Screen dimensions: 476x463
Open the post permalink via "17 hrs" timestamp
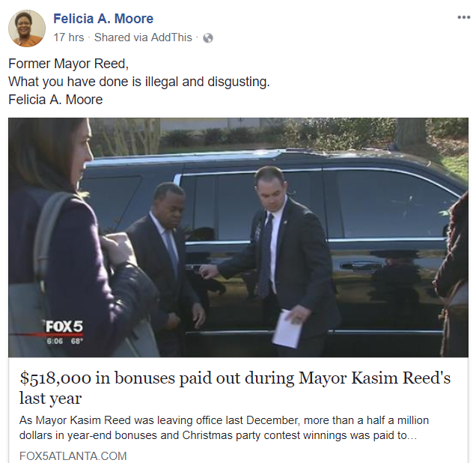click(x=69, y=37)
